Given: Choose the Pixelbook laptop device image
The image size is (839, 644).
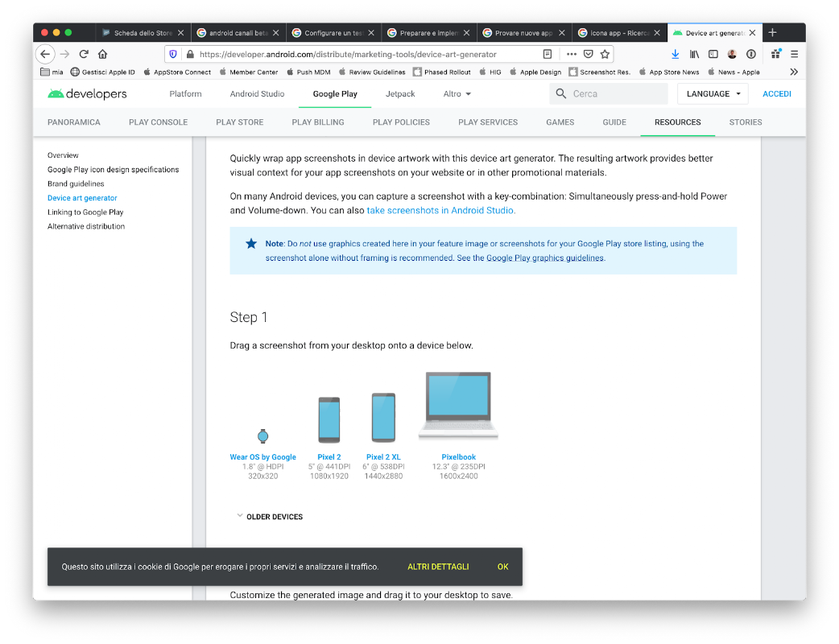Looking at the screenshot, I should click(x=458, y=406).
